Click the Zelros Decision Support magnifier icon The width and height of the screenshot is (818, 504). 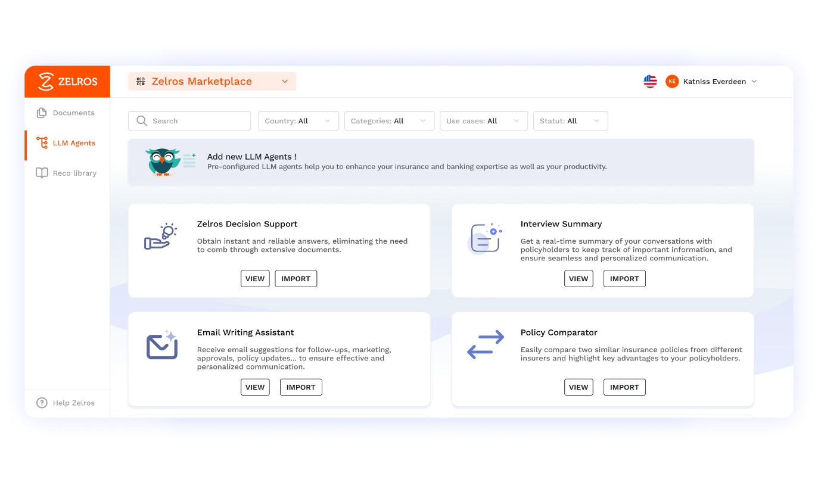(161, 237)
